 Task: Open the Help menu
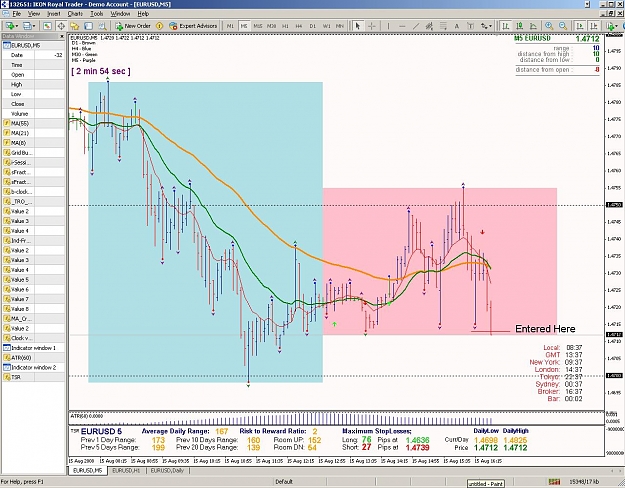click(x=143, y=14)
